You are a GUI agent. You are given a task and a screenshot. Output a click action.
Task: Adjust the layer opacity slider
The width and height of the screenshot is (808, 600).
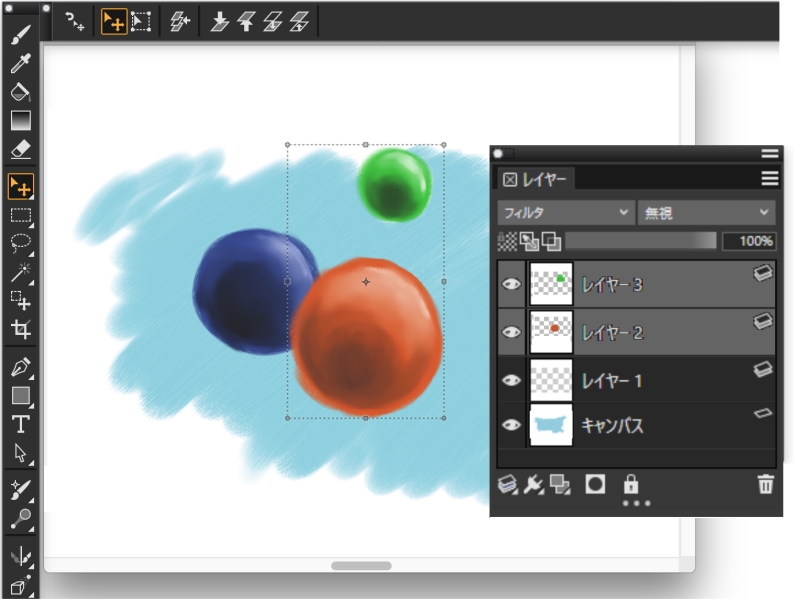point(641,241)
